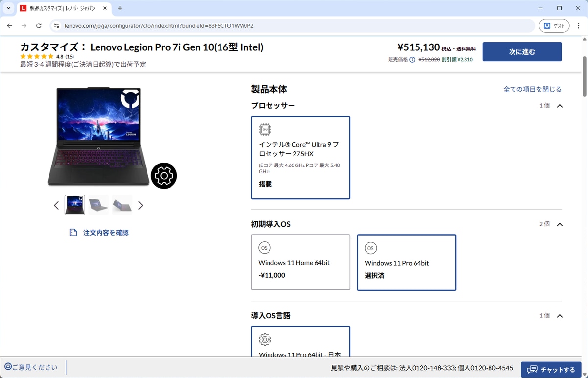The height and width of the screenshot is (378, 588).
Task: Select the second product thumbnail in the carousel
Action: 98,205
